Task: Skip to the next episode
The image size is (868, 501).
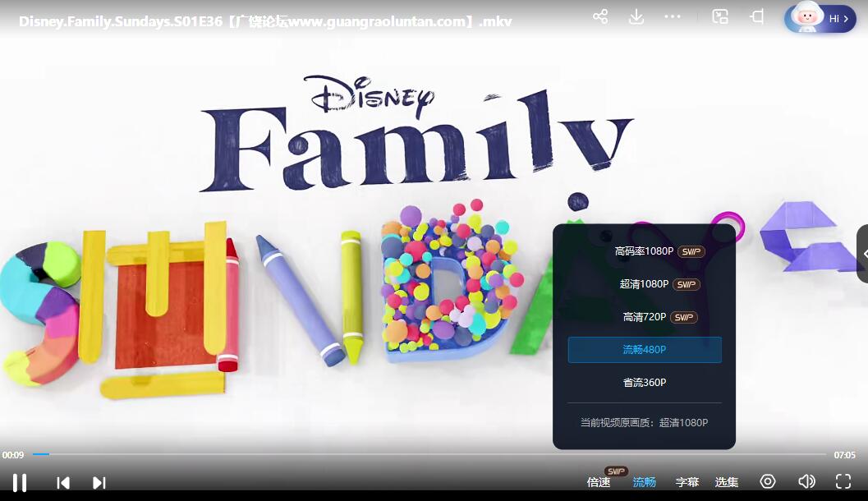Action: (x=99, y=483)
